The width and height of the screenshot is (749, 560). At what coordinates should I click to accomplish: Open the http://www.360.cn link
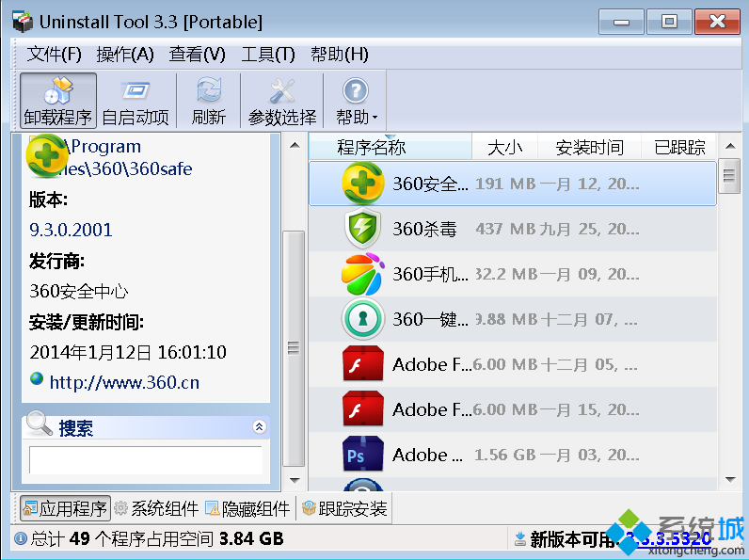(x=124, y=382)
